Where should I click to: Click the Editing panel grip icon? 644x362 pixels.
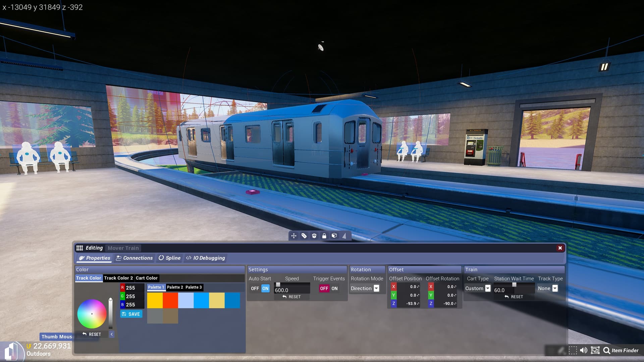[x=79, y=248]
